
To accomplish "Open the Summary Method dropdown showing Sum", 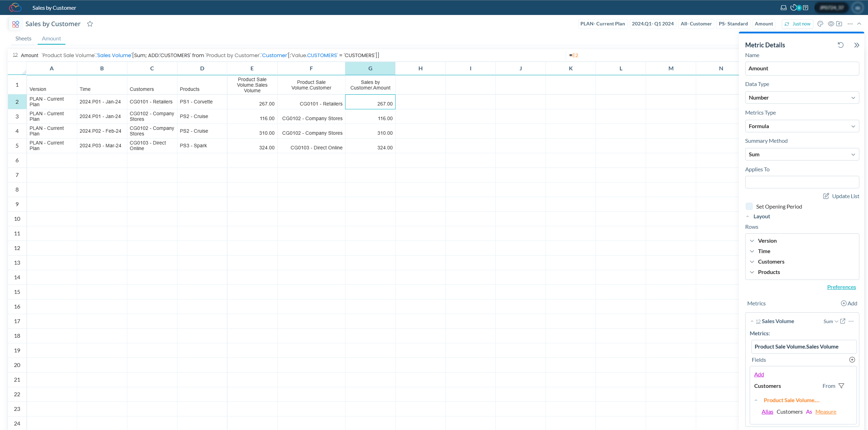I will (x=801, y=154).
